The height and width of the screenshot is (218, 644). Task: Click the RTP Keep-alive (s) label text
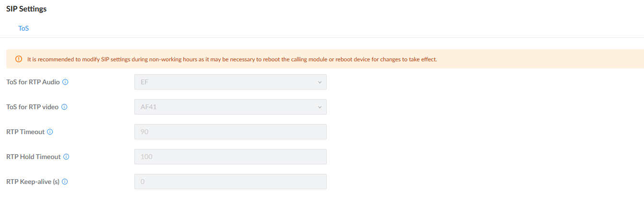33,182
